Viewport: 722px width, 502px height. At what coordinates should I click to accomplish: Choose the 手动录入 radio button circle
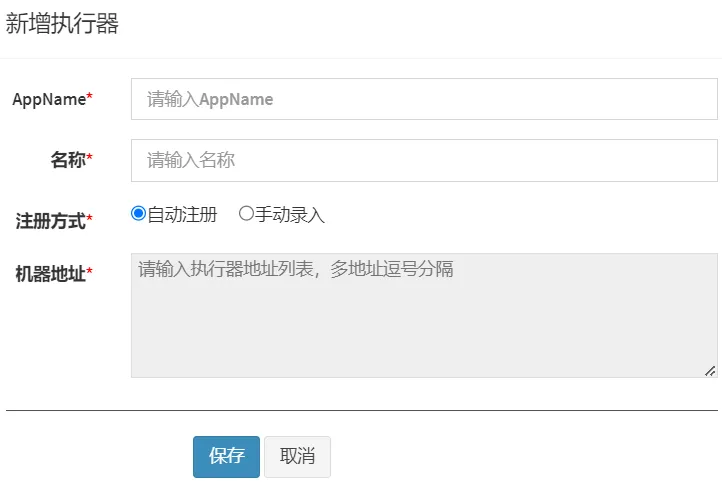pyautogui.click(x=246, y=213)
